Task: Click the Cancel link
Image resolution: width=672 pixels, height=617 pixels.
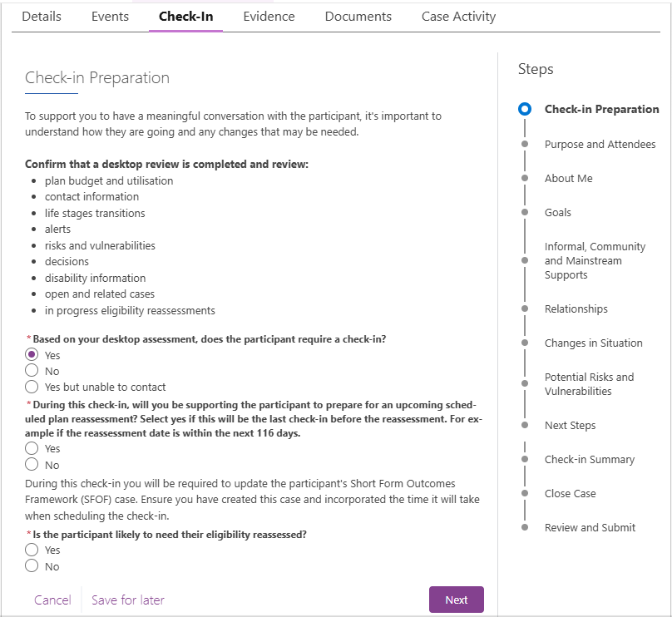Action: tap(52, 600)
